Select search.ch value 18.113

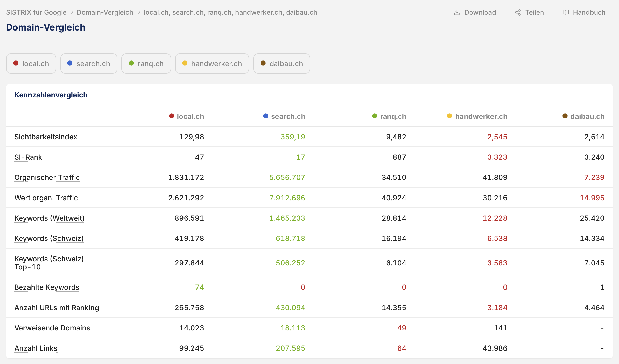(x=293, y=328)
